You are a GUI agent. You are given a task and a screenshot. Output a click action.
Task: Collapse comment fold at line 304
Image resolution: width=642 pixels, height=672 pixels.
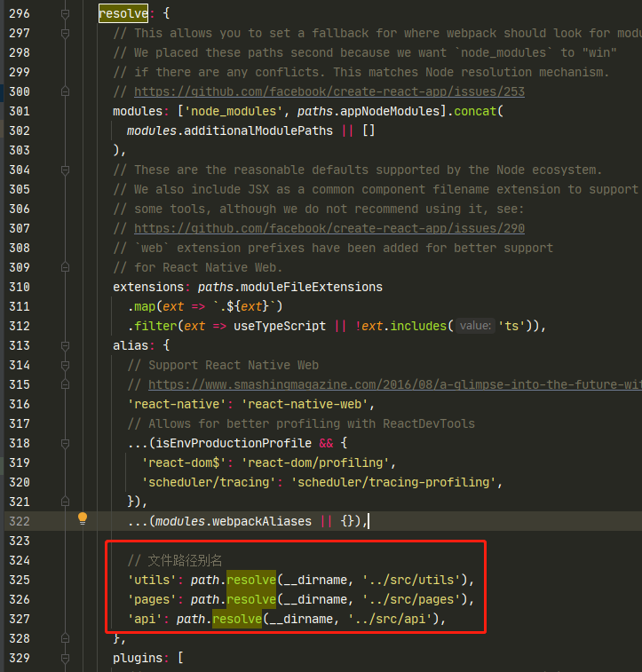pyautogui.click(x=65, y=170)
